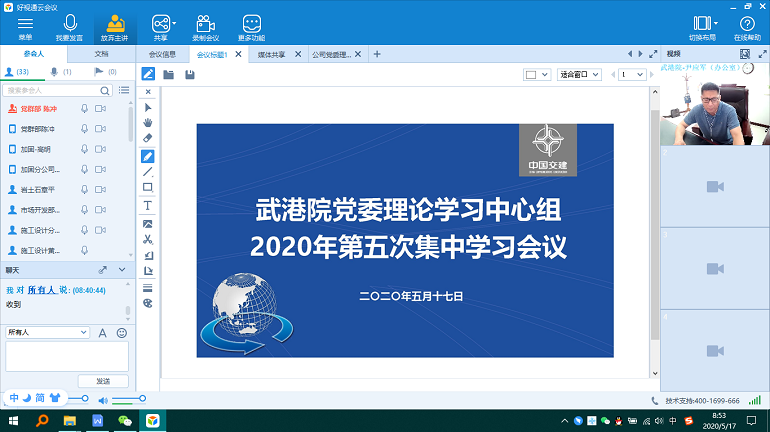Adjust the speaker volume slider

click(x=128, y=399)
